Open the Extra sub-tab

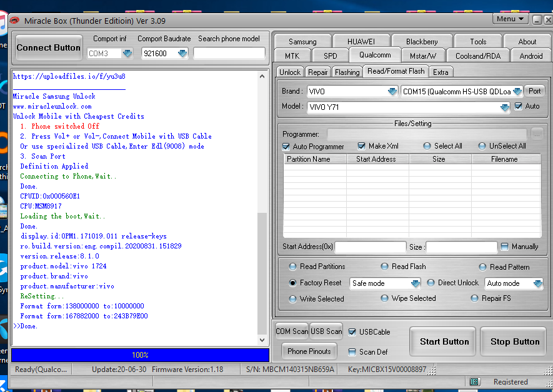(441, 72)
